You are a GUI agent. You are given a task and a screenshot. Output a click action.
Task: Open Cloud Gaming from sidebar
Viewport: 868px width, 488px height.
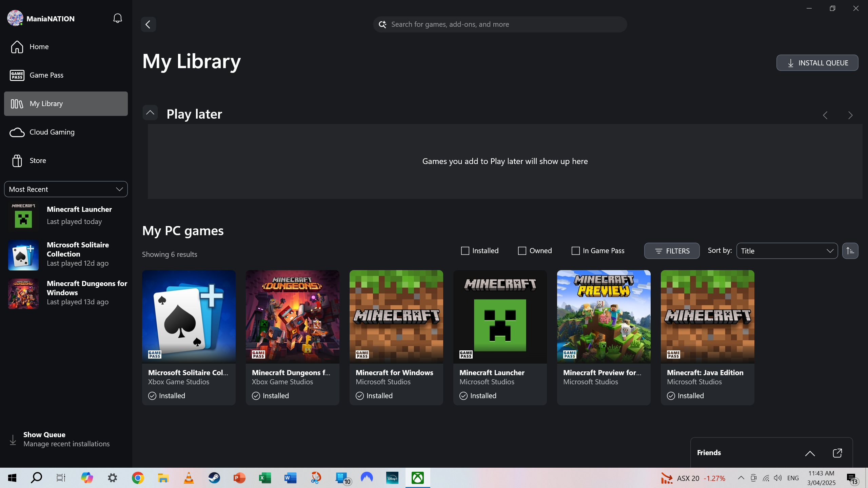[x=52, y=132]
